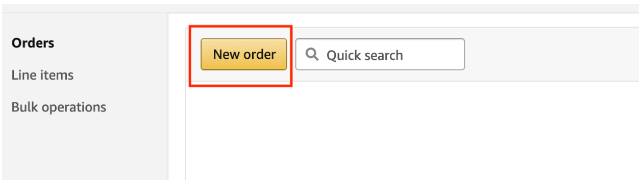This screenshot has width=644, height=185.
Task: Select Bulk operations in the sidebar
Action: coord(59,107)
